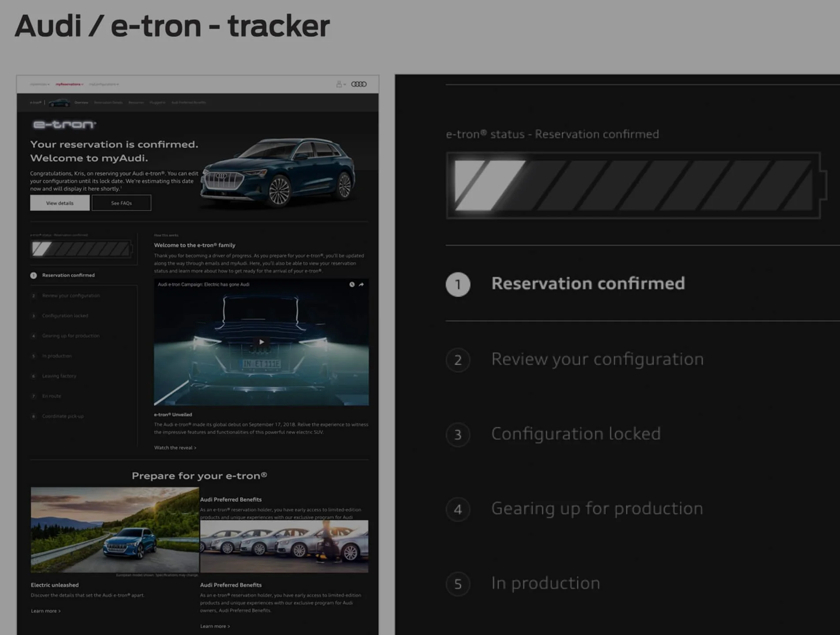Select In production in small page sidebar
840x635 pixels.
pos(57,356)
